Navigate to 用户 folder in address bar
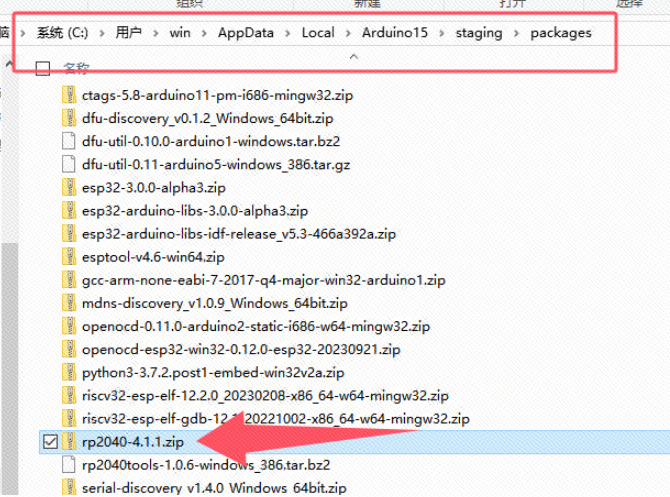This screenshot has width=670, height=497. click(x=129, y=32)
